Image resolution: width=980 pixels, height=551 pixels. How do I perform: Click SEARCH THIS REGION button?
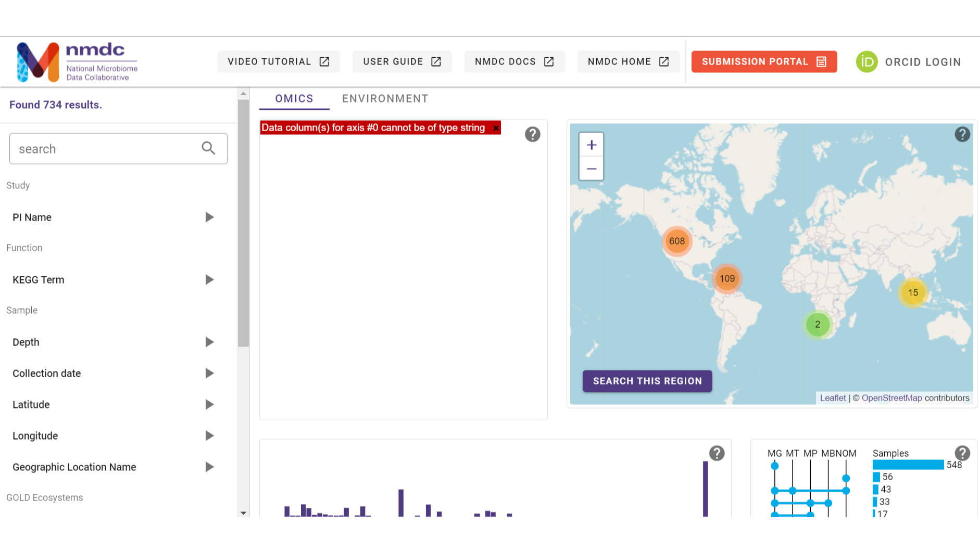647,381
